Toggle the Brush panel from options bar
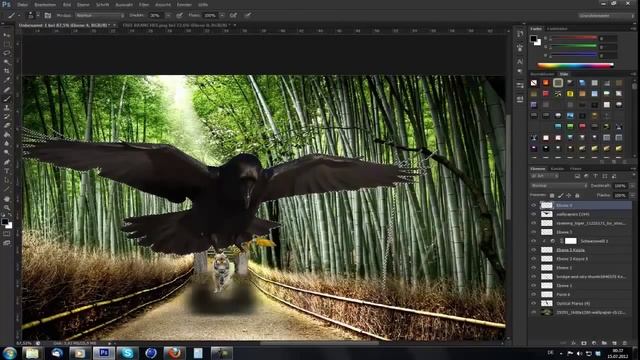Screen dimensions: 640x360 48,16
